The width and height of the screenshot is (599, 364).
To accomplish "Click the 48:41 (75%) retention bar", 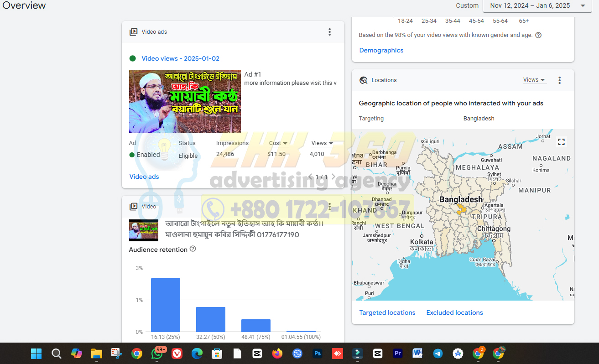I will [x=256, y=325].
